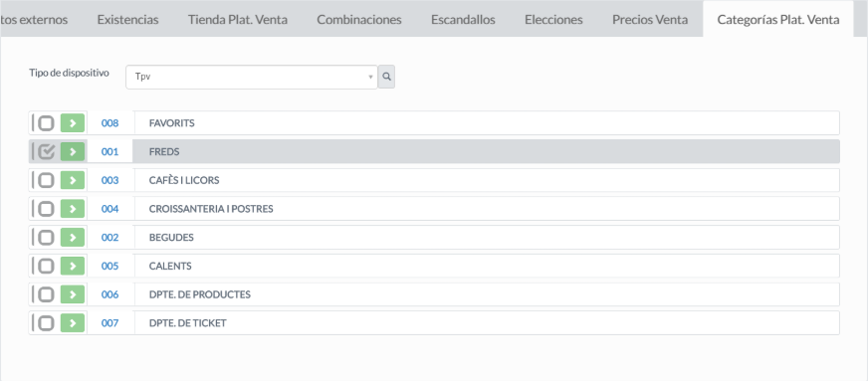Click the Tipo de dispositivo label
Image resolution: width=868 pixels, height=381 pixels.
click(x=70, y=73)
